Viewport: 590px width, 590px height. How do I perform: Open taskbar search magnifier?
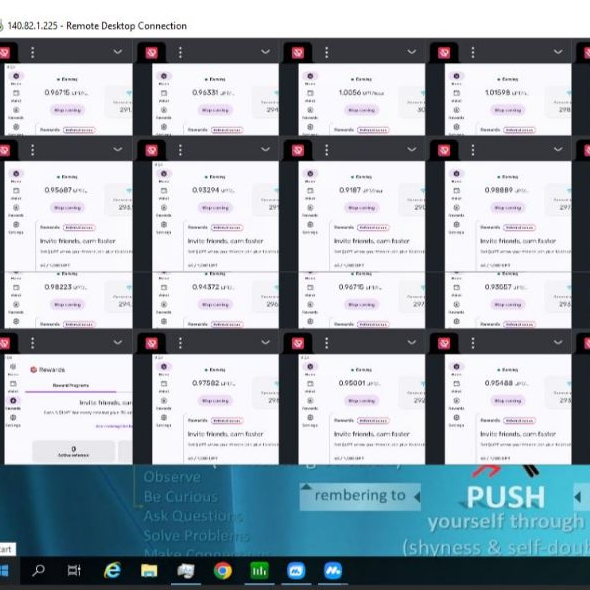38,571
